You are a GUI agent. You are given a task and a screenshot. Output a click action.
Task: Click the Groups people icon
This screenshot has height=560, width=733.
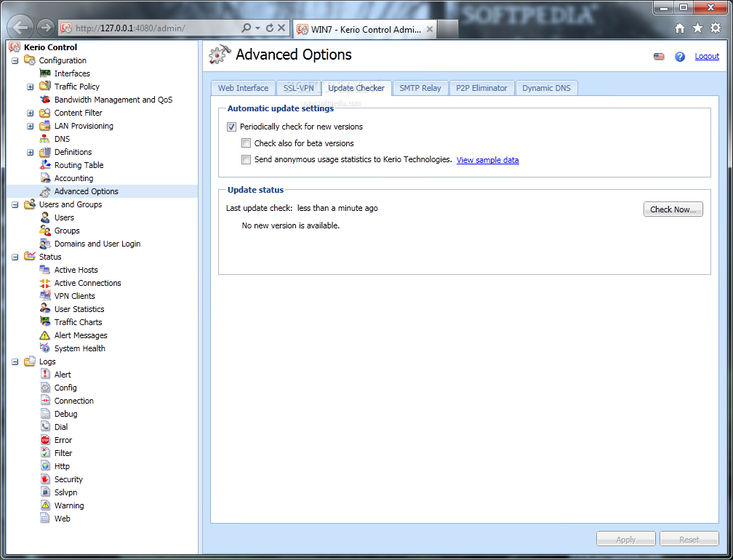(x=45, y=231)
